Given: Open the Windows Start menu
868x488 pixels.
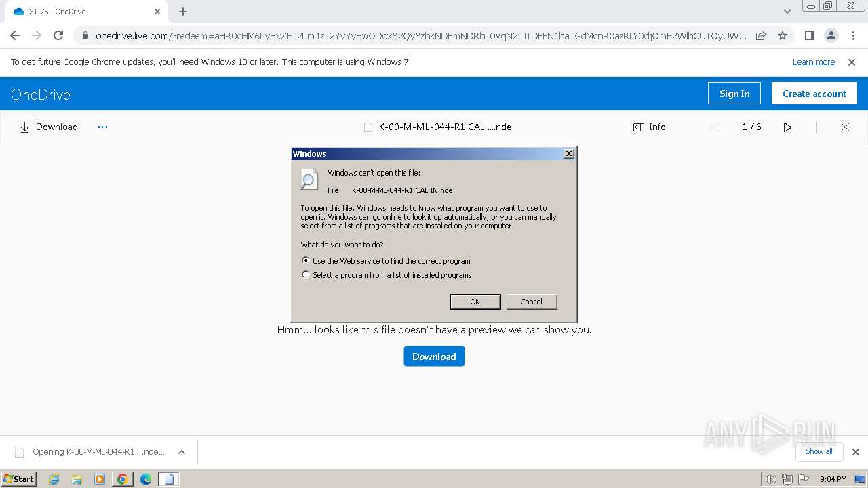Looking at the screenshot, I should pyautogui.click(x=19, y=479).
